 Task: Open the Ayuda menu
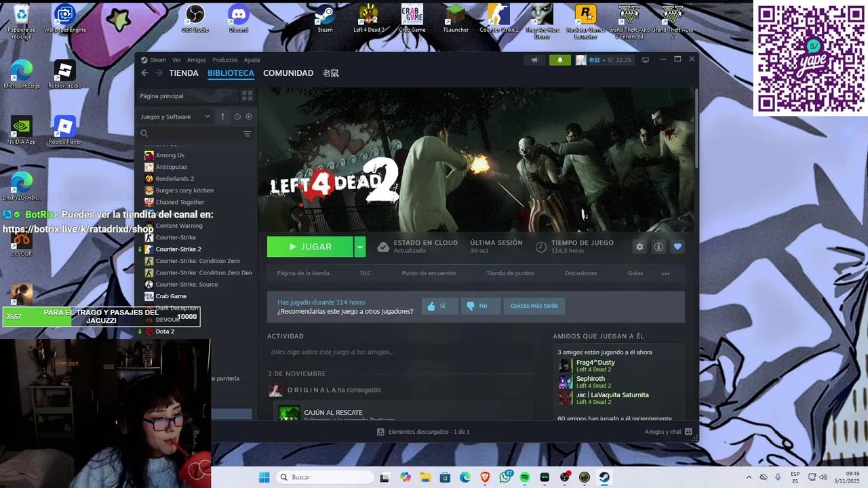[252, 60]
